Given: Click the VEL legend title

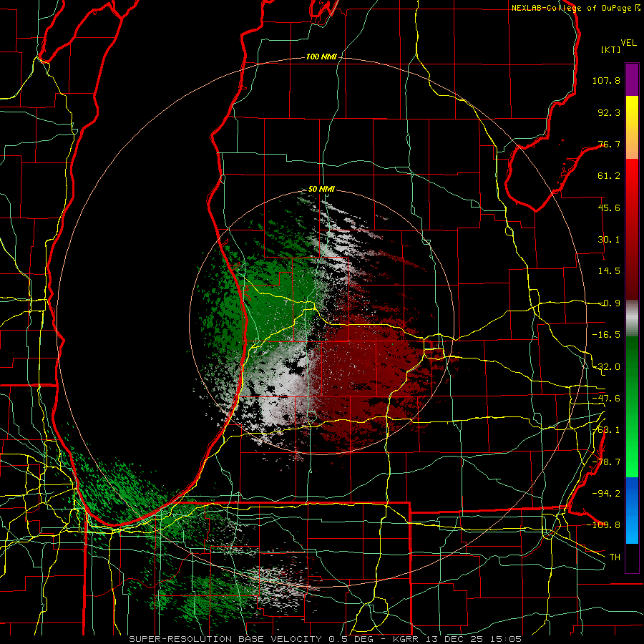Looking at the screenshot, I should [x=628, y=43].
